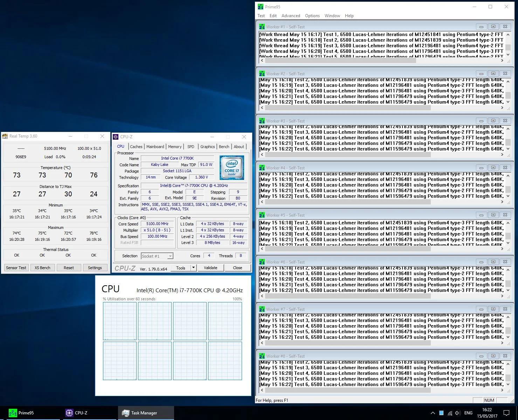Click the Prime95 icon in taskbar
518x420 pixels.
[13, 413]
